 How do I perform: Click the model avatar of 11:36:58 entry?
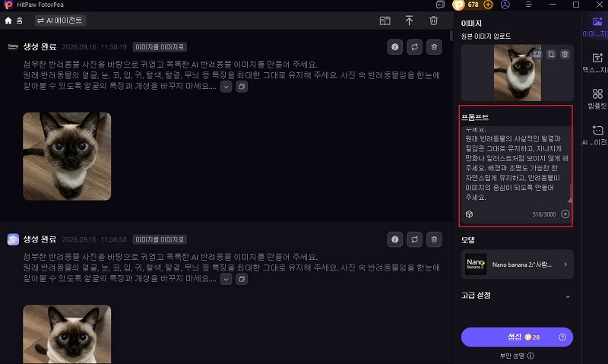tap(13, 239)
